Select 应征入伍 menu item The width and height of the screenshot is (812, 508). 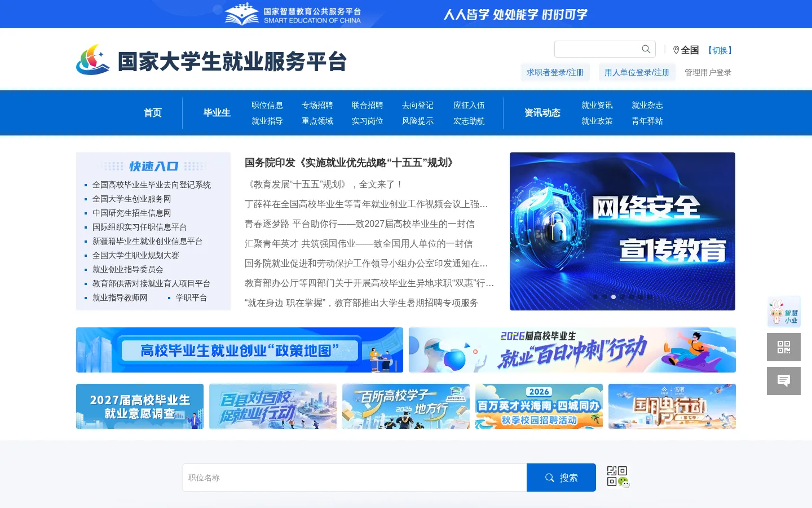(x=469, y=105)
